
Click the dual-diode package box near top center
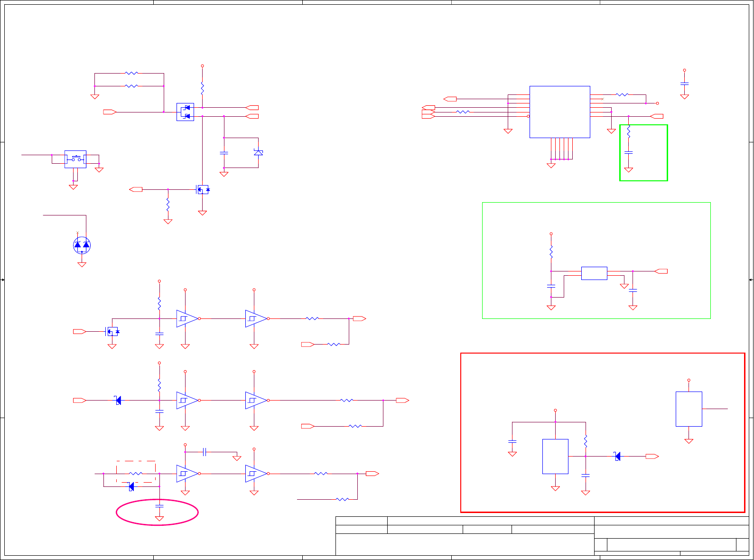pos(185,112)
